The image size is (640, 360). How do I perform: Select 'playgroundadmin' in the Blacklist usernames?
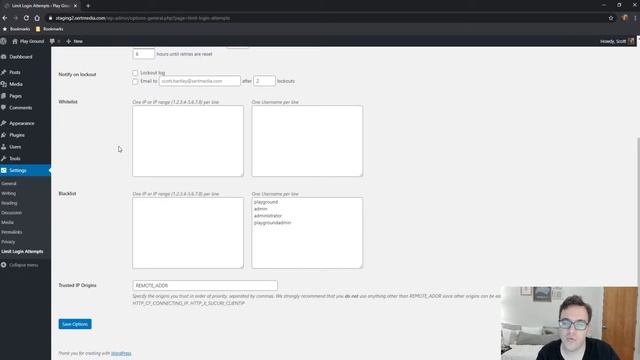click(x=272, y=222)
